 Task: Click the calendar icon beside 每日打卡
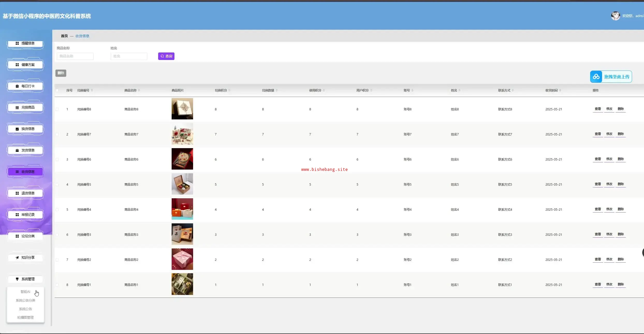(x=17, y=86)
